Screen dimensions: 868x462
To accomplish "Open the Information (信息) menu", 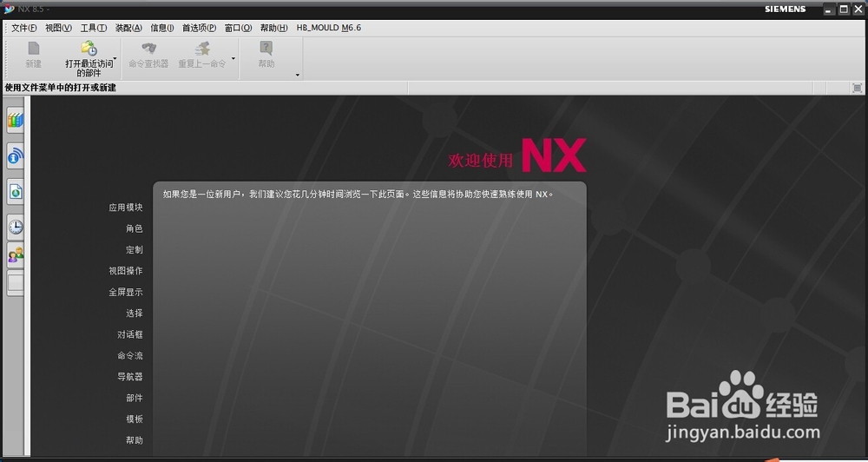I will point(161,28).
